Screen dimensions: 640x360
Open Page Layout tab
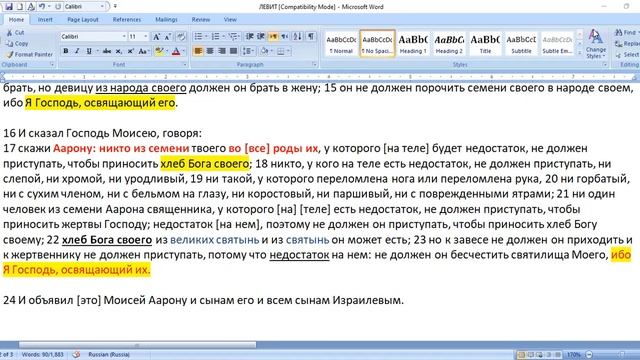pyautogui.click(x=83, y=20)
